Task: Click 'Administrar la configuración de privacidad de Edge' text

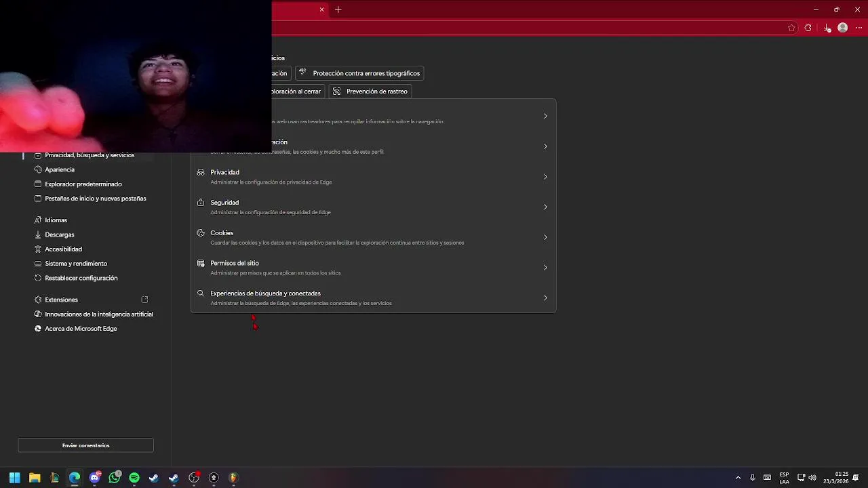Action: (271, 182)
